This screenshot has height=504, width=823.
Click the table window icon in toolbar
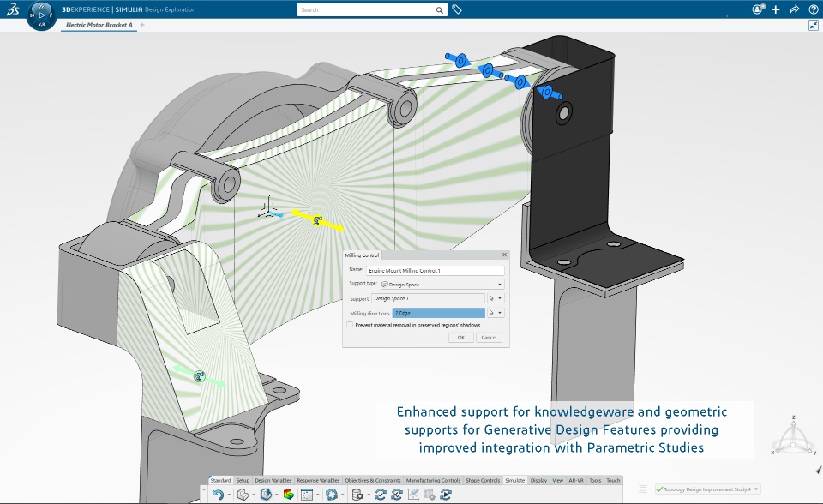coord(307,495)
